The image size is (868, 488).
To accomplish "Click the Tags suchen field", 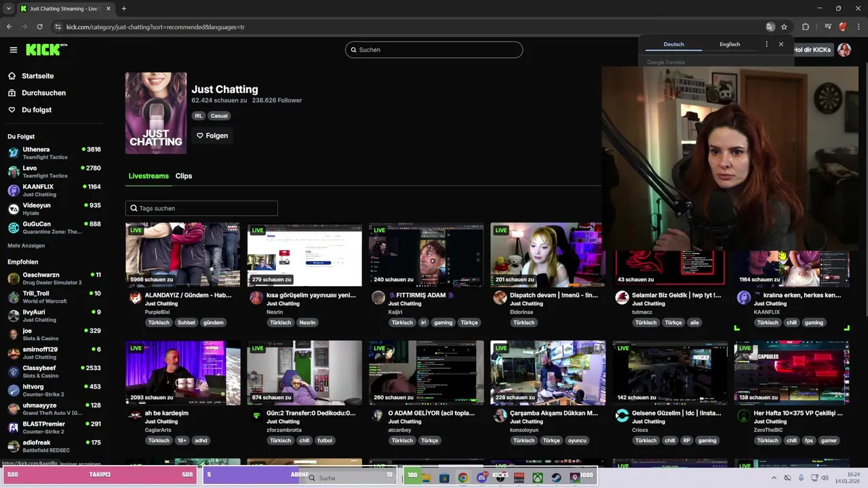I will coord(201,208).
